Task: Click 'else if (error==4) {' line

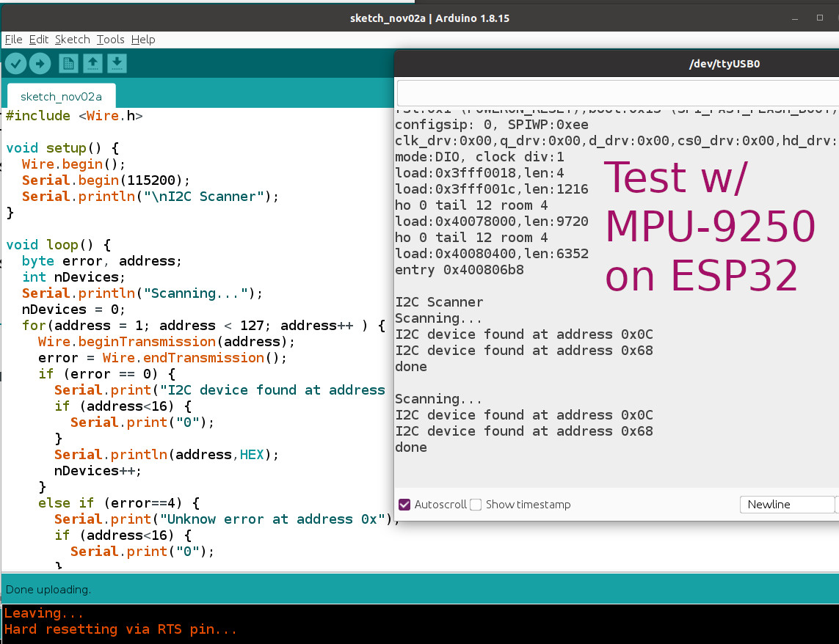Action: point(119,503)
